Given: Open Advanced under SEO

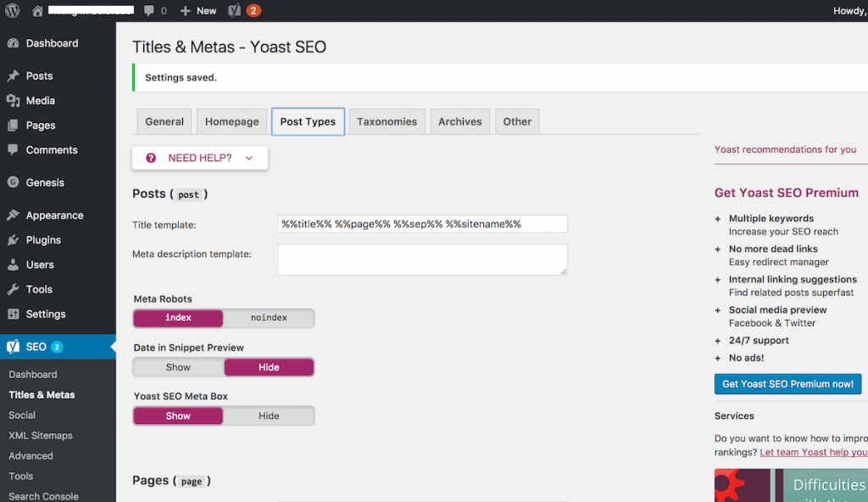Looking at the screenshot, I should pyautogui.click(x=31, y=456).
